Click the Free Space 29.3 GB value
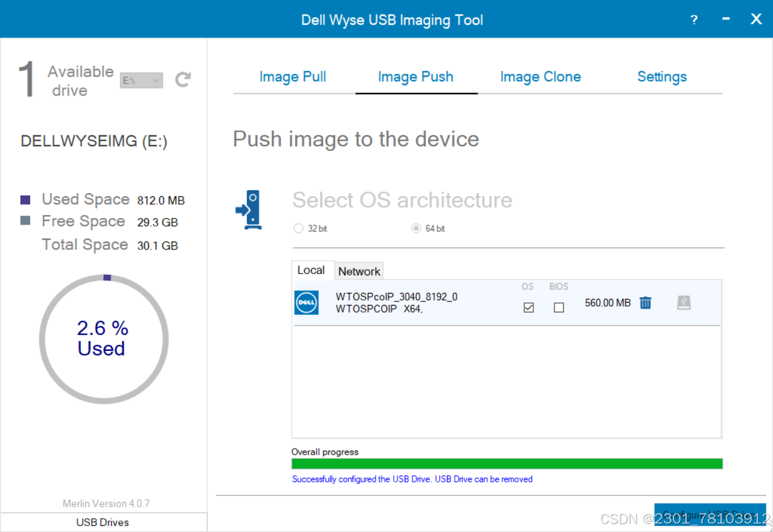This screenshot has height=532, width=773. (x=158, y=222)
